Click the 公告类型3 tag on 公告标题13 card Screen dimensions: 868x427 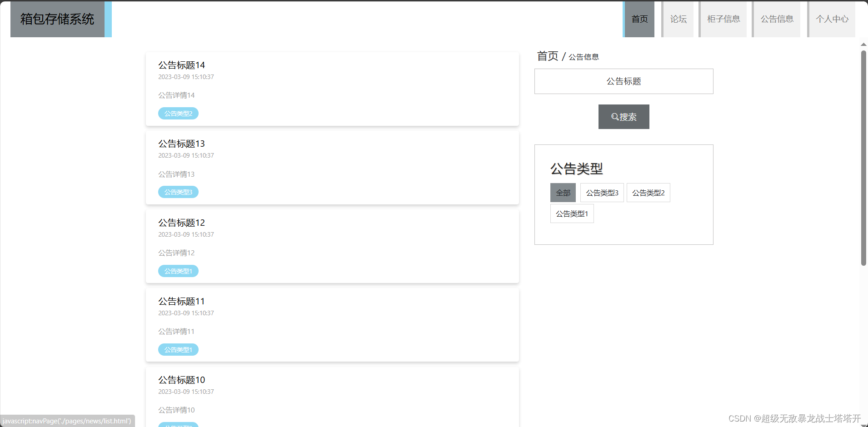pos(178,192)
